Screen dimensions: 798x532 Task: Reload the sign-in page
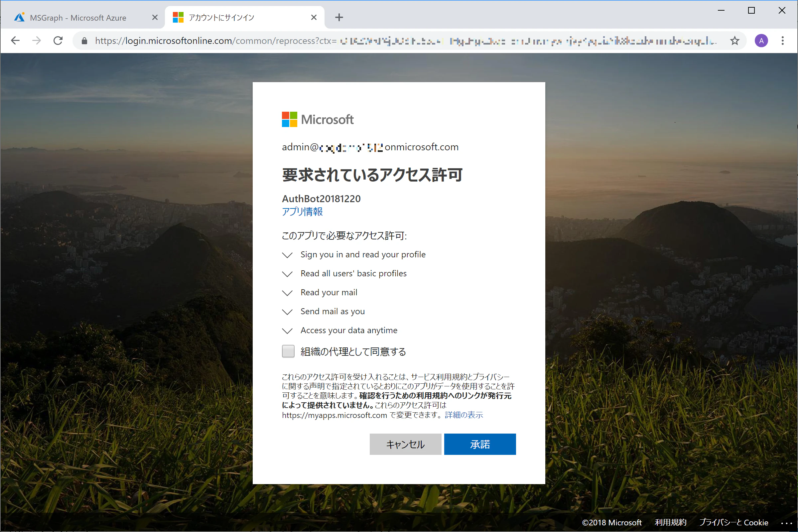pyautogui.click(x=58, y=41)
